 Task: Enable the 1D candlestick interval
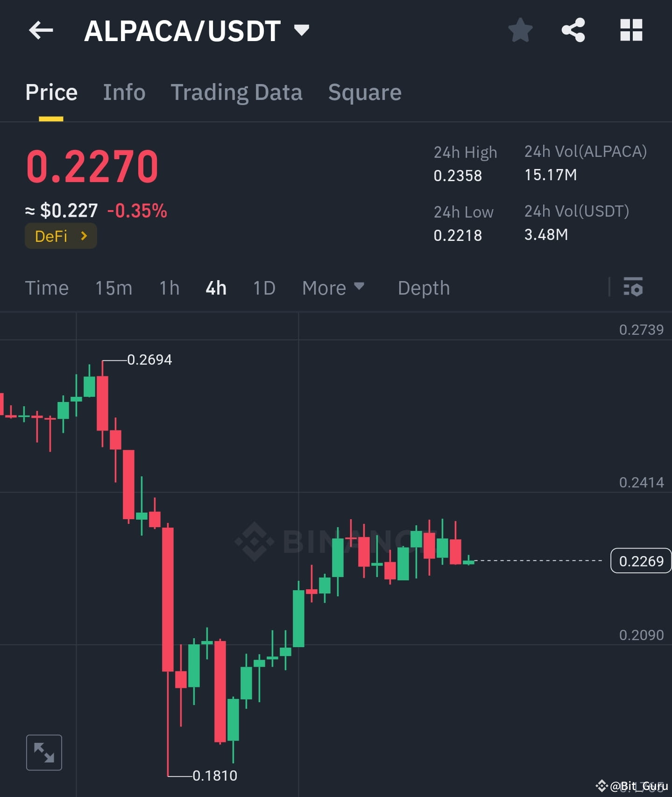[x=263, y=288]
